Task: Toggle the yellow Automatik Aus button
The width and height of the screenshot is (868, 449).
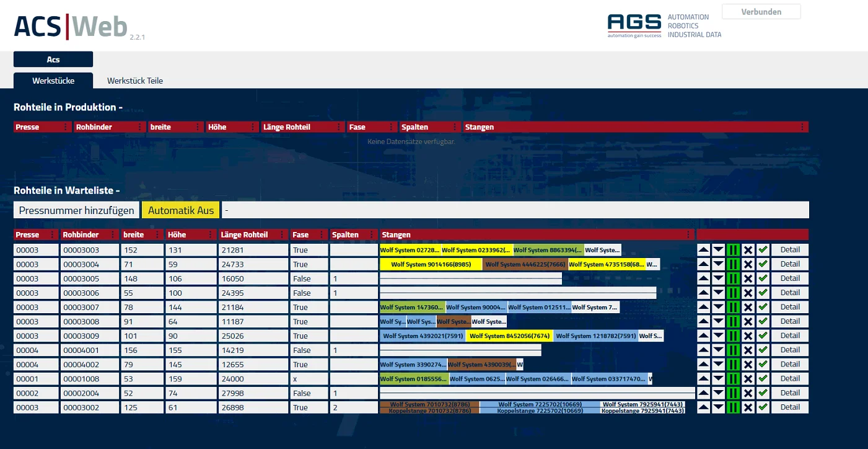Action: click(181, 210)
